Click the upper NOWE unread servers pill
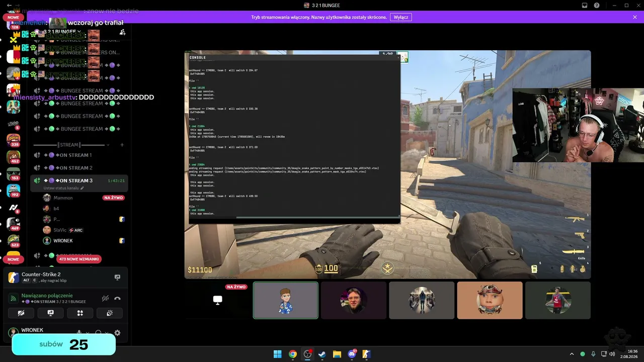Screen dimensions: 644x362 click(13, 17)
